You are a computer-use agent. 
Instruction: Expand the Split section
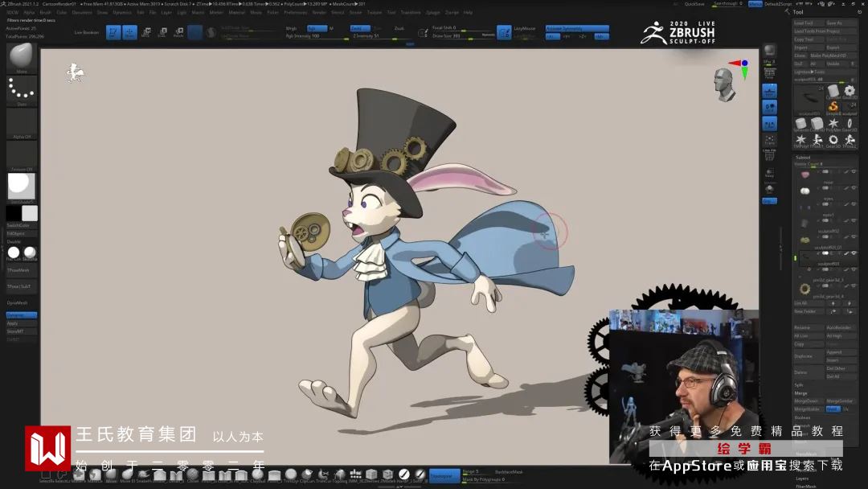click(799, 385)
